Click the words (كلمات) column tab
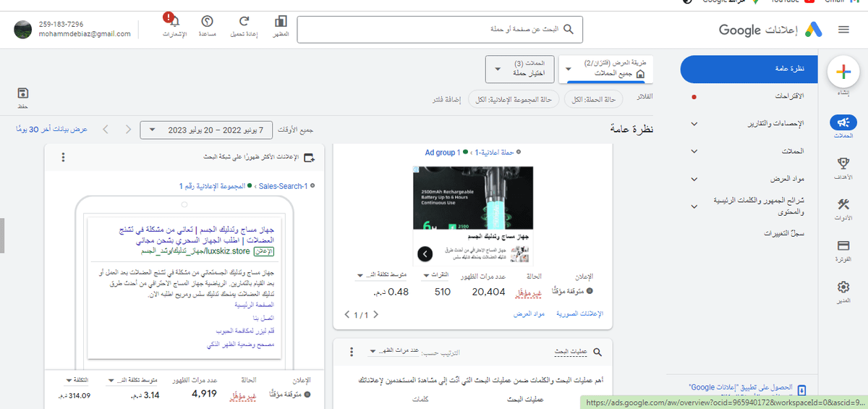 point(421,400)
